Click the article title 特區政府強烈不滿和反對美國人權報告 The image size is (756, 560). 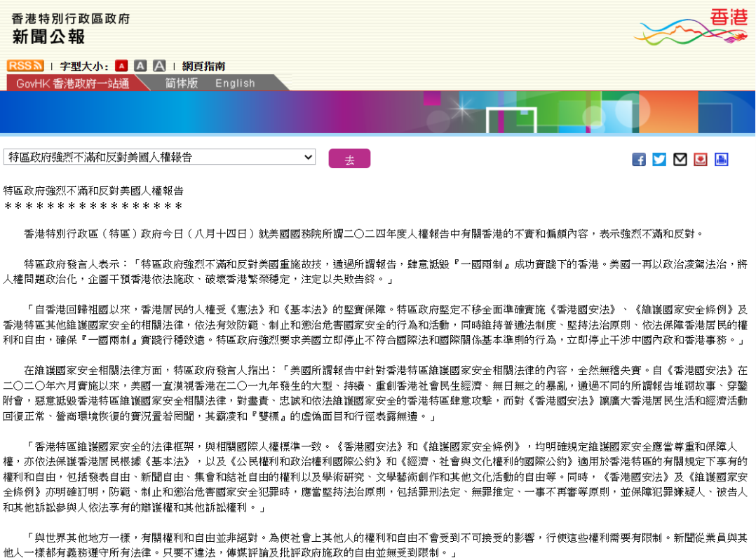click(93, 190)
